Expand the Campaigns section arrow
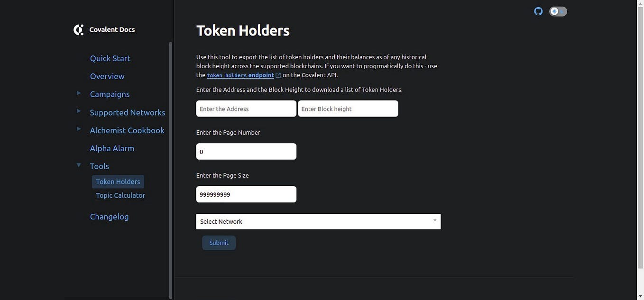644x300 pixels. pyautogui.click(x=79, y=93)
